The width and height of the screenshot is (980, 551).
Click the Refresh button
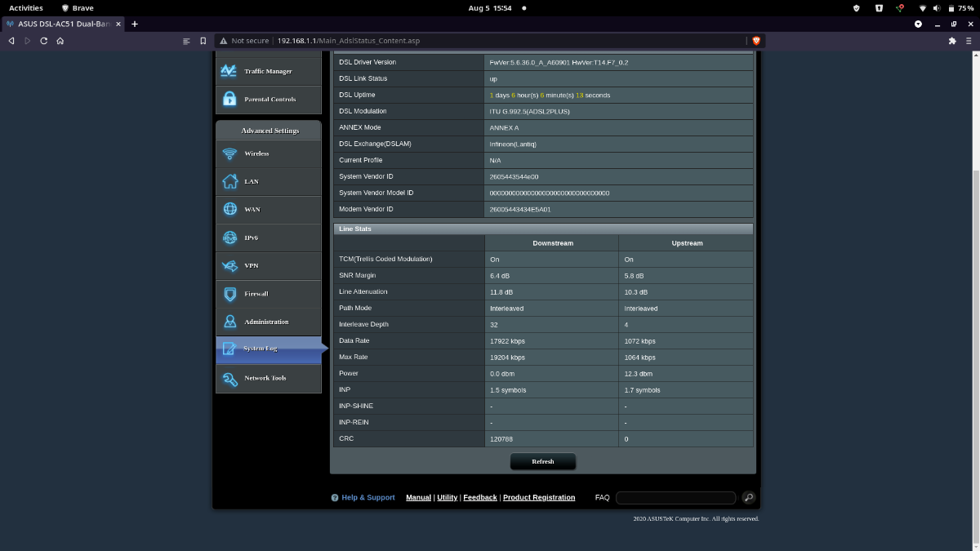(x=543, y=461)
